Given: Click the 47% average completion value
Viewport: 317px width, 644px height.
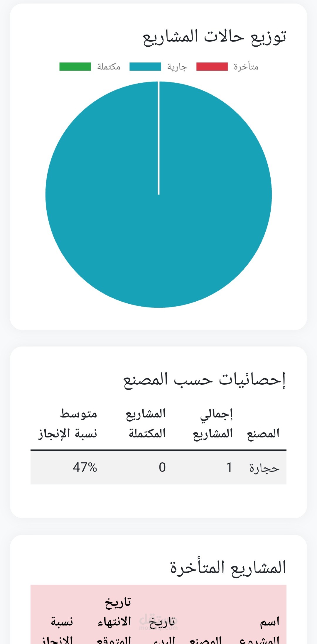Looking at the screenshot, I should [x=85, y=467].
